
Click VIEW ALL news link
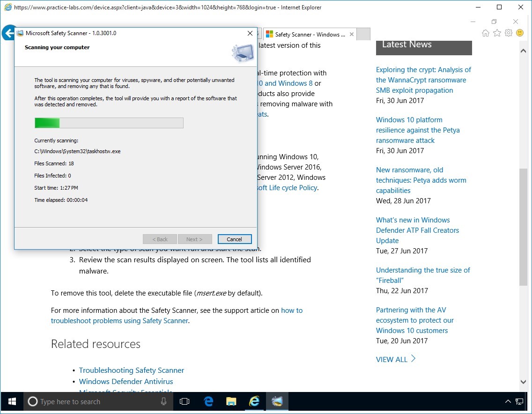[392, 359]
